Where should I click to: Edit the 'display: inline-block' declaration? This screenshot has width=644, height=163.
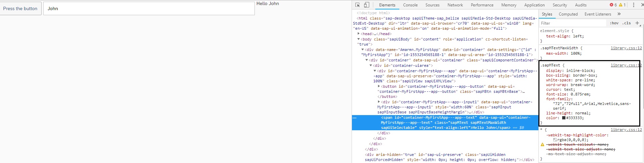point(571,71)
